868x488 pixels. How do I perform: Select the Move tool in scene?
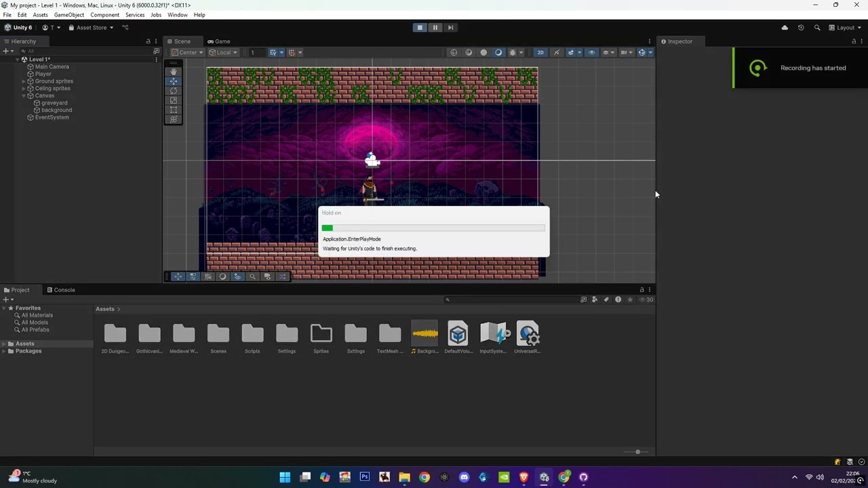pos(174,81)
